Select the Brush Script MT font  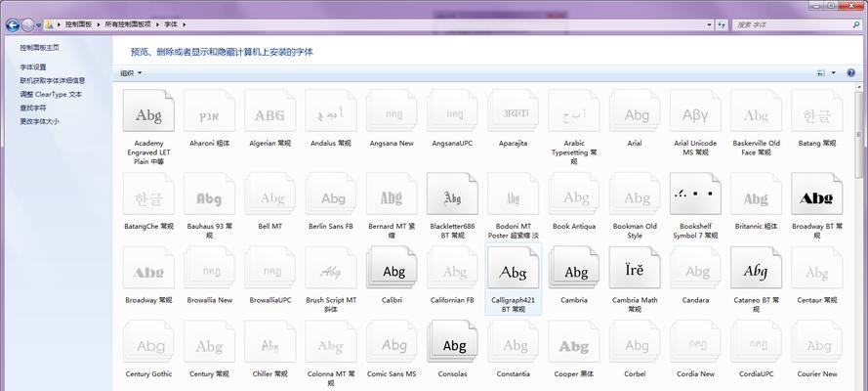(x=330, y=268)
